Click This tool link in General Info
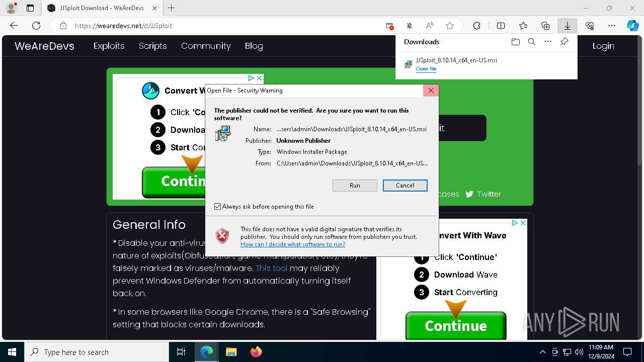 (x=272, y=268)
